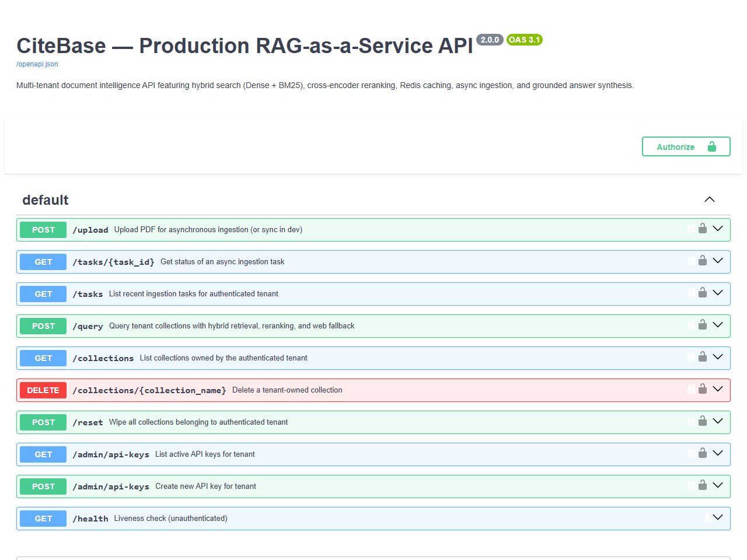The height and width of the screenshot is (560, 747).
Task: Click 'Liveness check (unauthenticated)' summary
Action: pyautogui.click(x=171, y=519)
